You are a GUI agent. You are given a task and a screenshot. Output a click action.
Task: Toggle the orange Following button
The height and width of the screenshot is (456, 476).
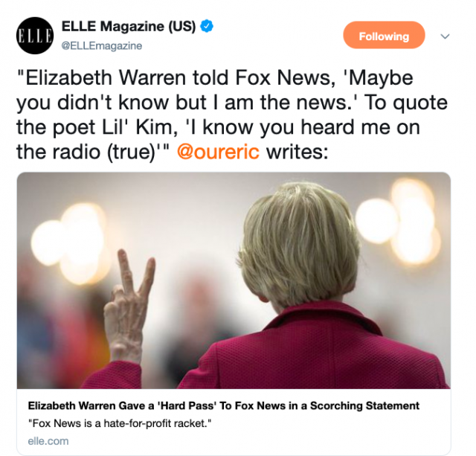384,35
